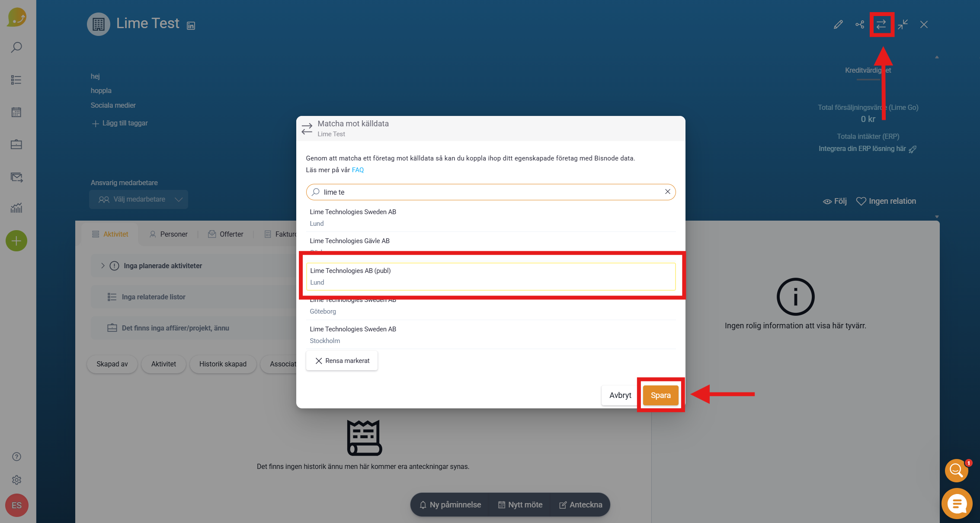Click Ny påminnelse button
The image size is (980, 523).
coord(450,505)
